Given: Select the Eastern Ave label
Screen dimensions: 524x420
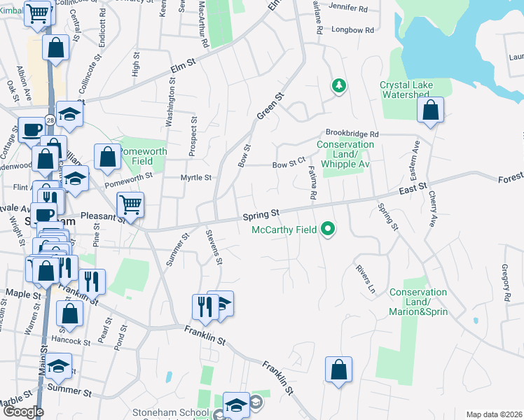Looking at the screenshot, I should 415,160.
